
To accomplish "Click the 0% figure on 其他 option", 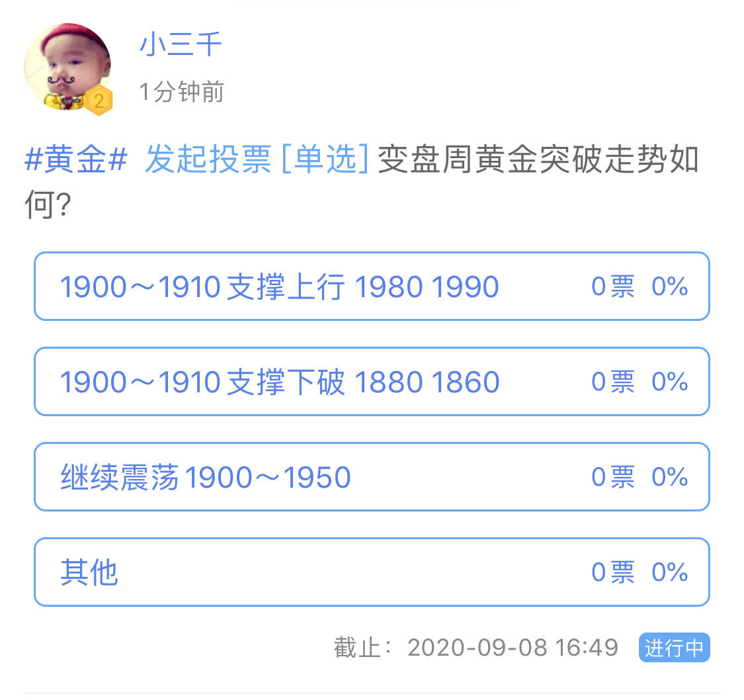I will [x=669, y=572].
